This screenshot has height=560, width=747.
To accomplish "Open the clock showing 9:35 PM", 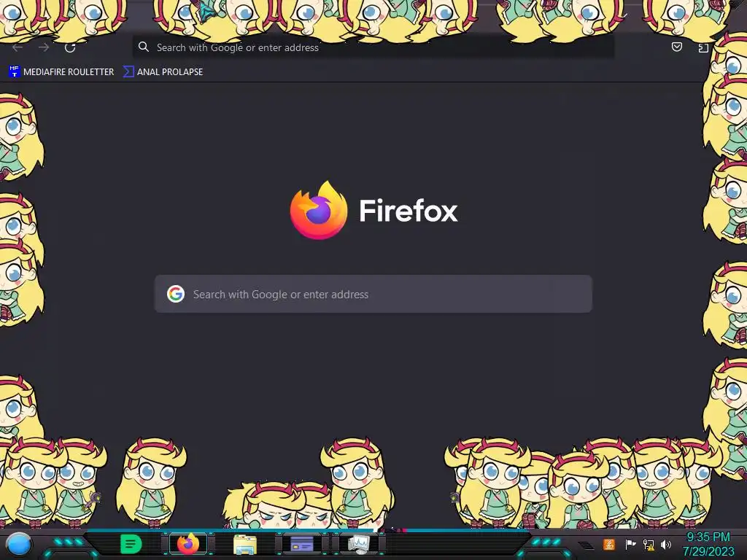I will coord(708,544).
